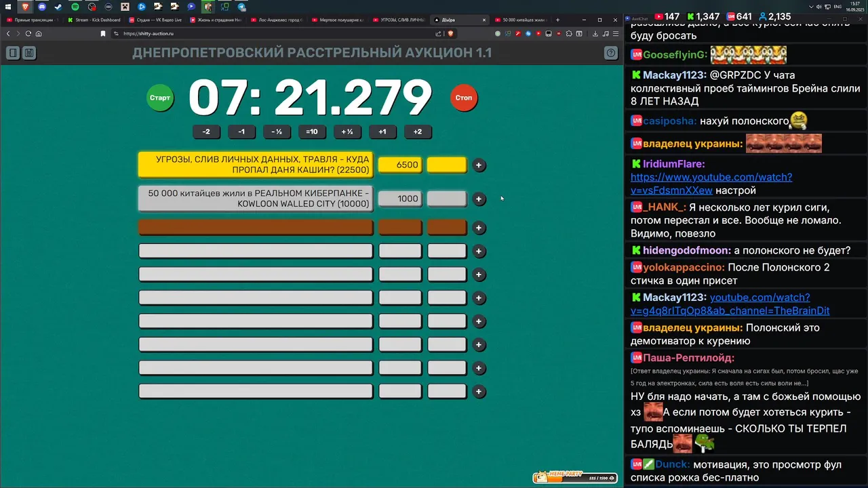Switch to Студия — VK Видео Live tab
Image resolution: width=868 pixels, height=488 pixels.
tap(155, 20)
